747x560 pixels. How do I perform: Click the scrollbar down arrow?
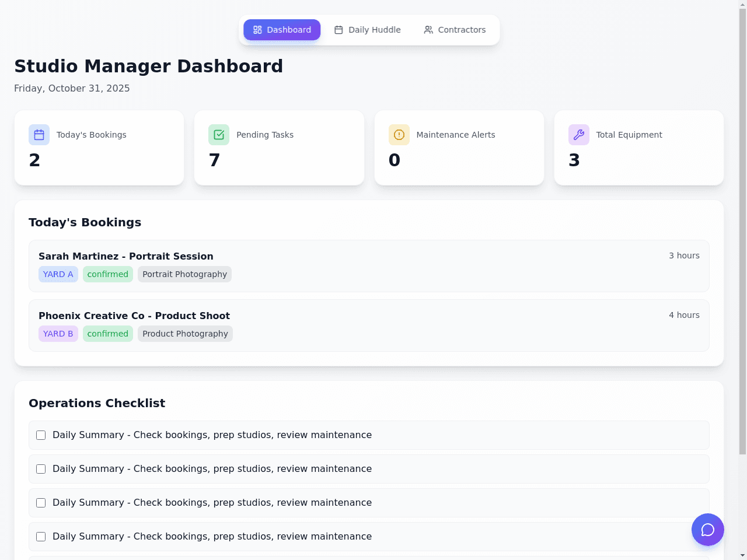click(x=742, y=555)
